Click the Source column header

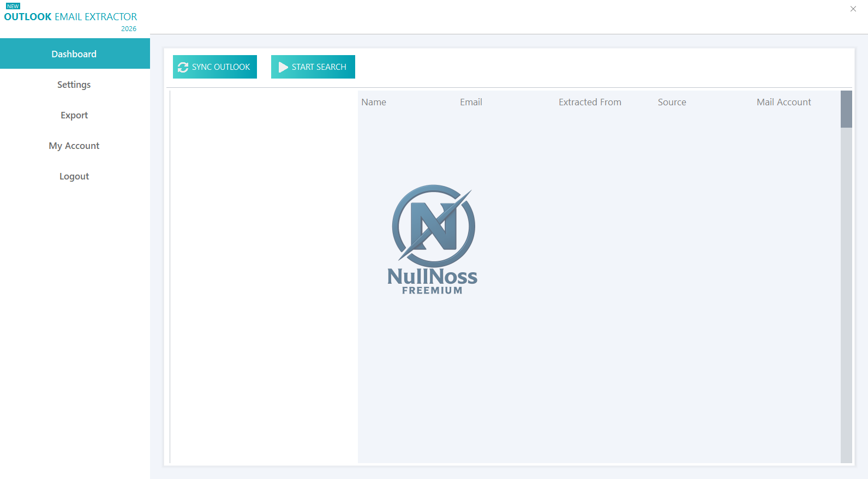672,102
